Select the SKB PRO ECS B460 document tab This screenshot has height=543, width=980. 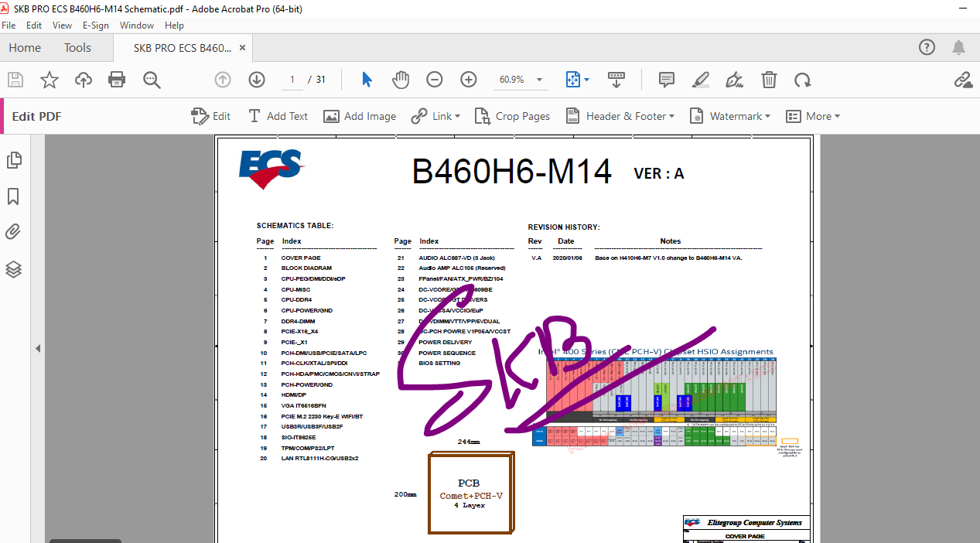click(x=183, y=48)
